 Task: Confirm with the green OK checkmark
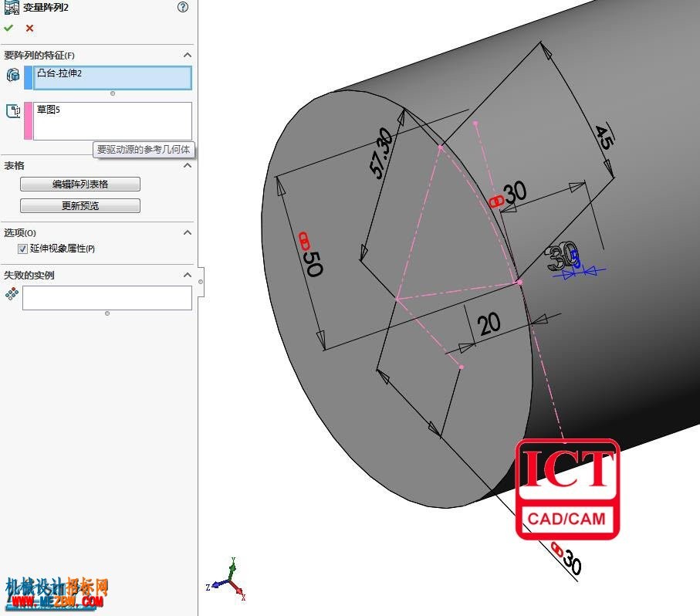click(x=8, y=28)
